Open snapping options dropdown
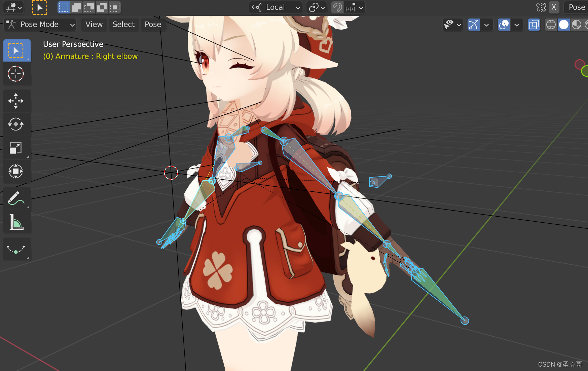The image size is (588, 371). [x=355, y=7]
